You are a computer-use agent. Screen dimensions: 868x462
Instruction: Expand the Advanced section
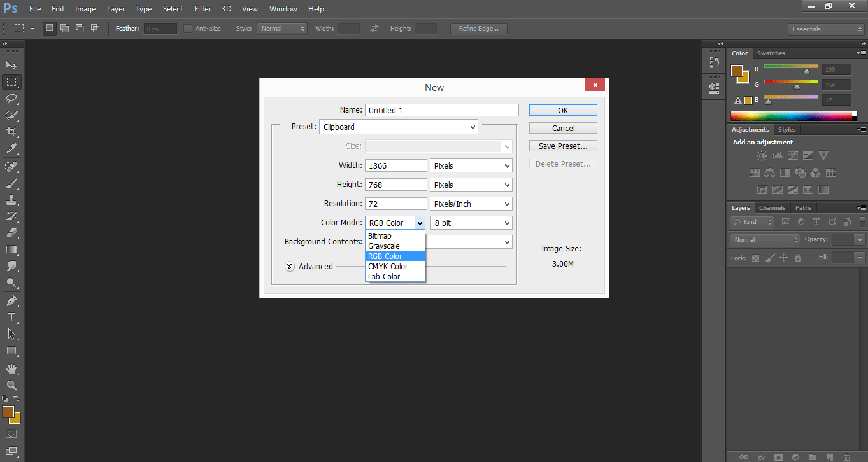290,266
